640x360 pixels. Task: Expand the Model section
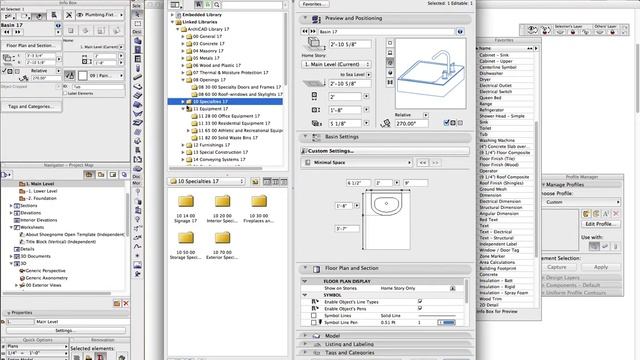pyautogui.click(x=305, y=336)
